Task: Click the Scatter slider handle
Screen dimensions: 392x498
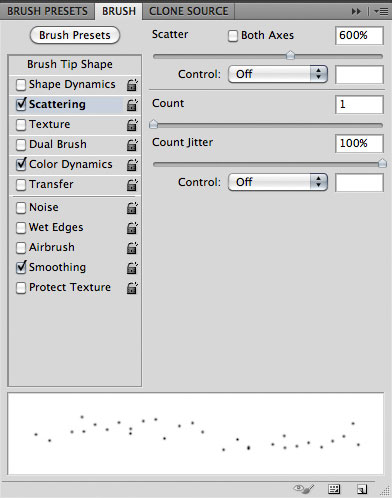Action: [x=290, y=55]
